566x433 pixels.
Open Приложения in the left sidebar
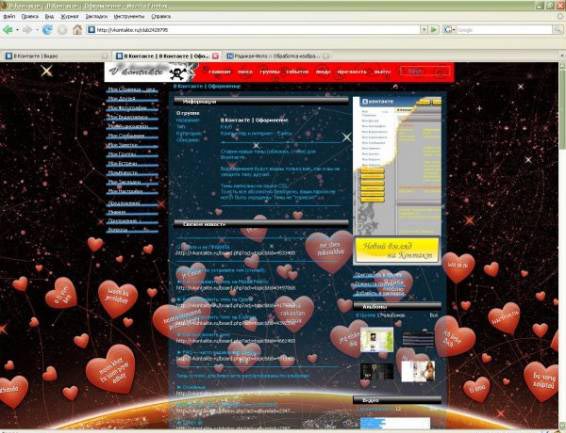[x=132, y=204]
